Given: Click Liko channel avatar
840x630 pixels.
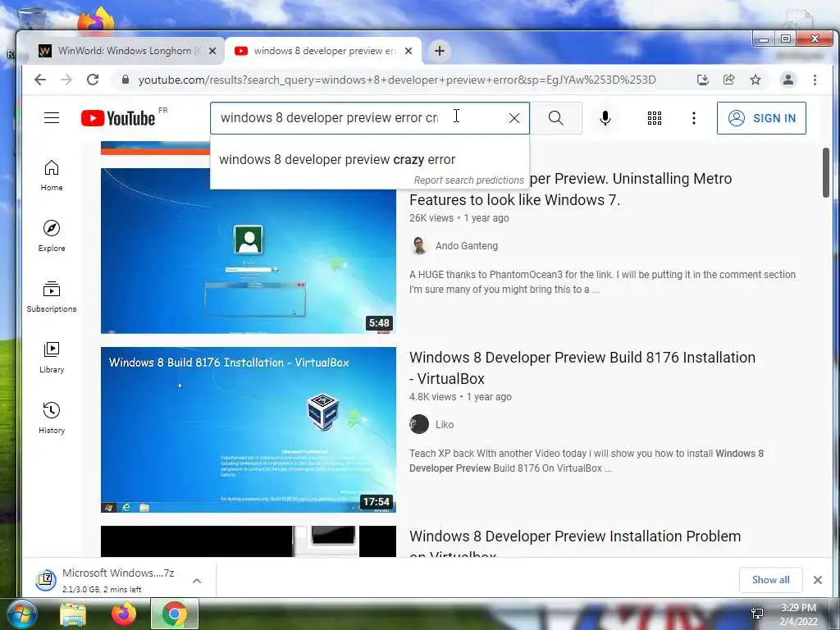Looking at the screenshot, I should [419, 424].
